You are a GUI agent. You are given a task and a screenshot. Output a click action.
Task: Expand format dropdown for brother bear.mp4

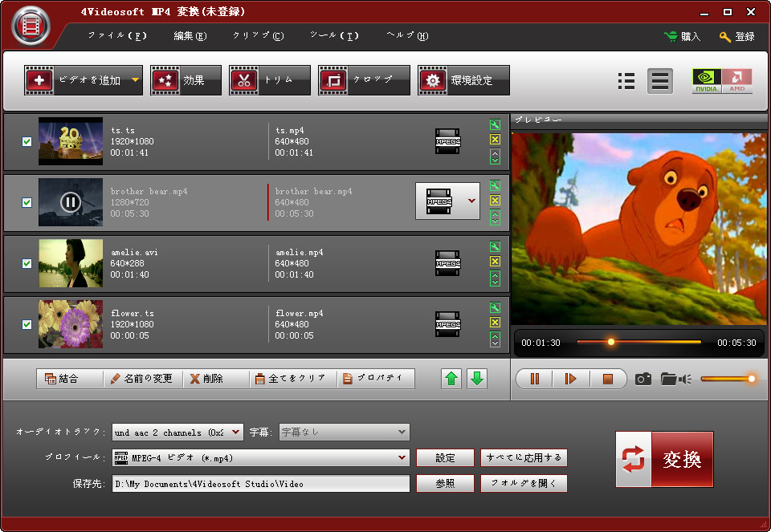pos(471,201)
